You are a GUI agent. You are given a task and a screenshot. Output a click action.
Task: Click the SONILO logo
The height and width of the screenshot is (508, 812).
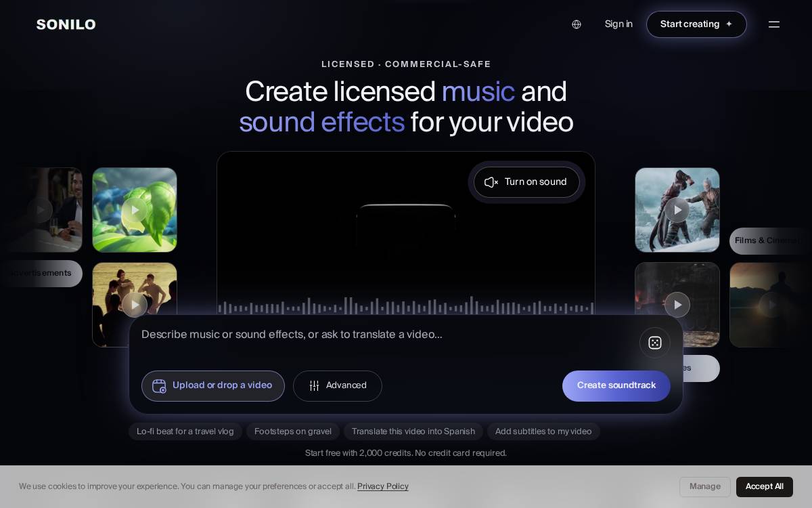[x=66, y=24]
